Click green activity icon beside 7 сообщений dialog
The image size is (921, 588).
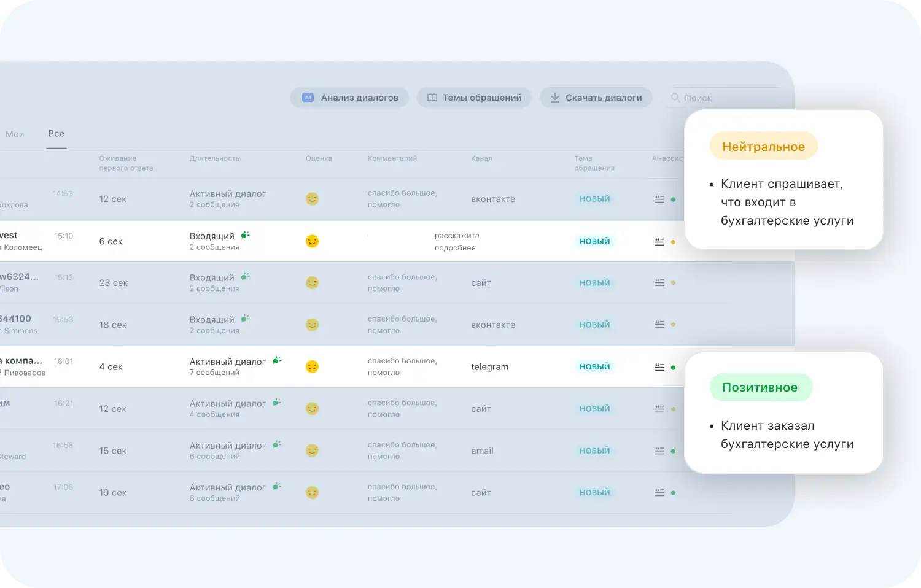(277, 360)
